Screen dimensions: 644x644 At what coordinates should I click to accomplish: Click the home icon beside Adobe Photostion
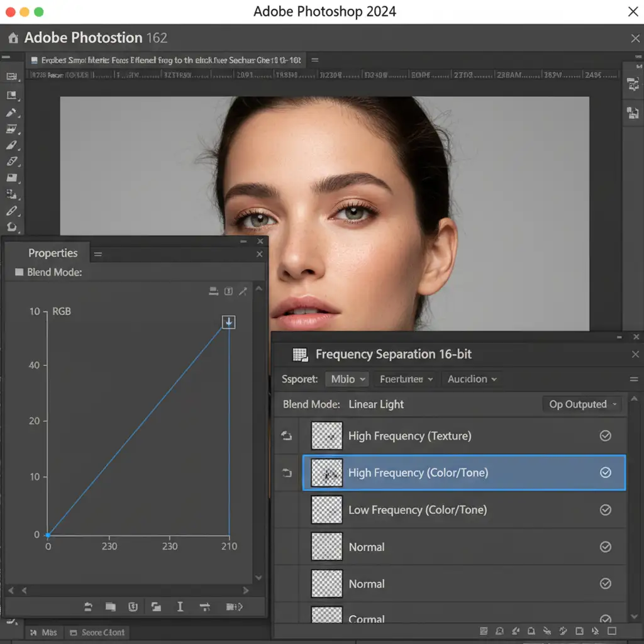[x=13, y=38]
